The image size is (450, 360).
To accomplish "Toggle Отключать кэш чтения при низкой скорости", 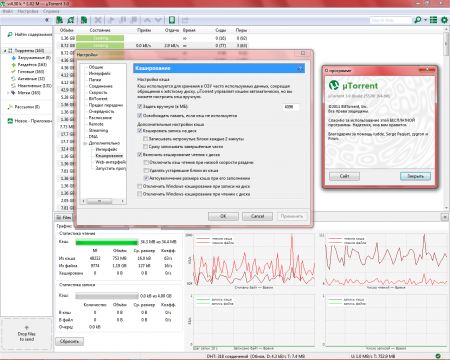I will (146, 163).
